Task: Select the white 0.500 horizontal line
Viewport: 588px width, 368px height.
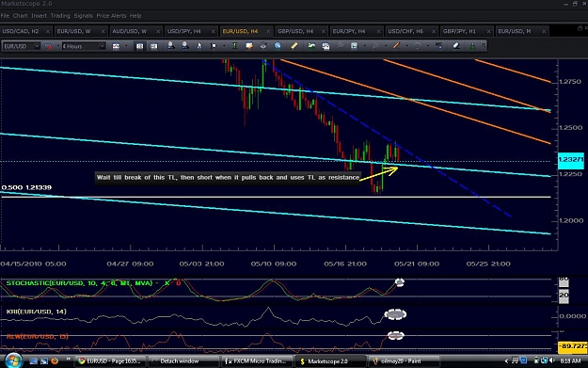Action: click(x=276, y=197)
